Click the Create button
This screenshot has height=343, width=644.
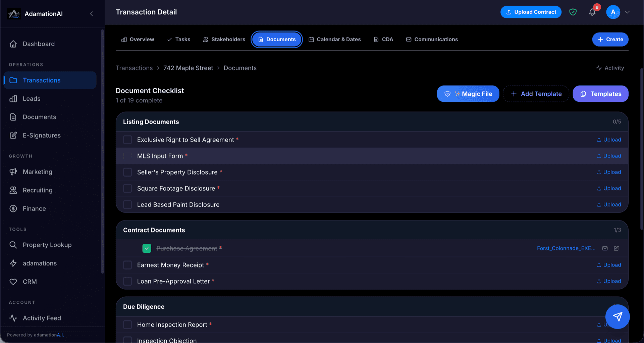pyautogui.click(x=610, y=39)
